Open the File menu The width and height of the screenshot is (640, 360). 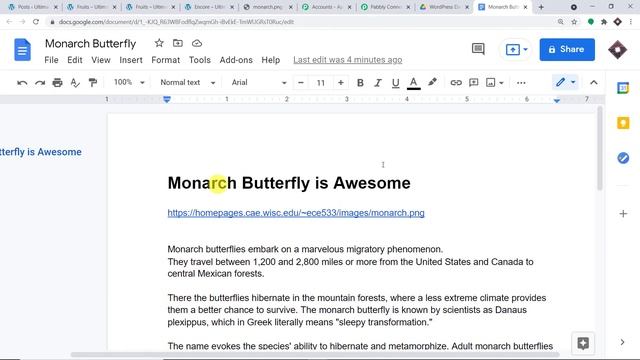51,60
